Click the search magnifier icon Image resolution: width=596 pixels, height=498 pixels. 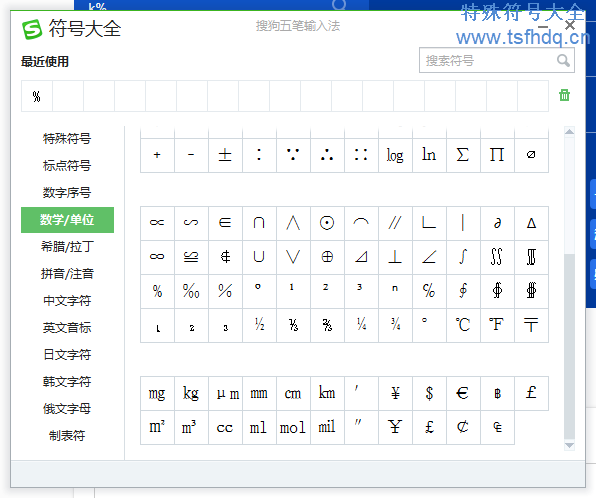(563, 60)
